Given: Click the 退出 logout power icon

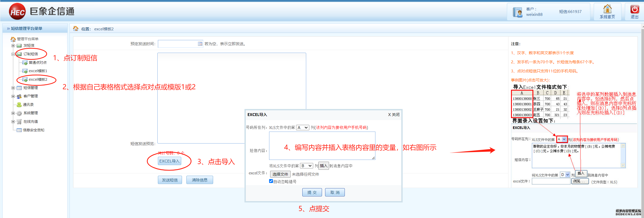Looking at the screenshot, I should tap(634, 9).
